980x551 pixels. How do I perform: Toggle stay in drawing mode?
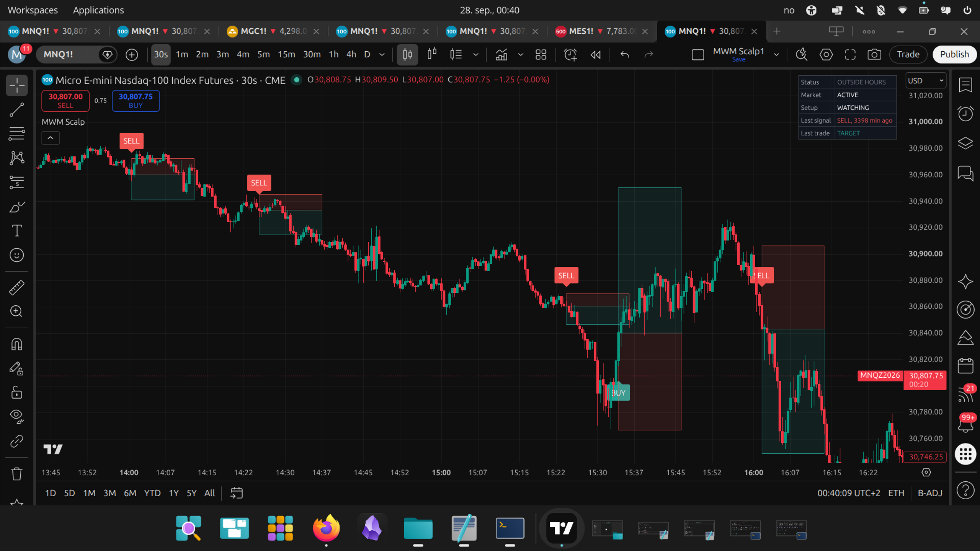pyautogui.click(x=16, y=368)
